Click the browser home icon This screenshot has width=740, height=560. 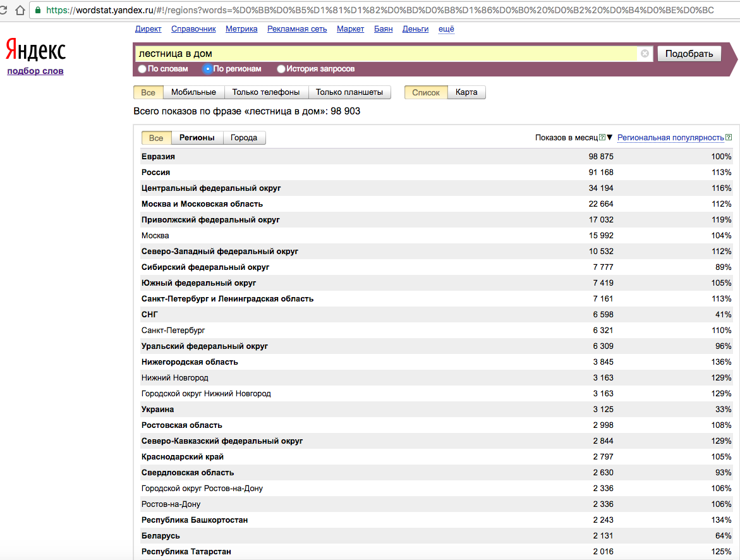coord(20,10)
